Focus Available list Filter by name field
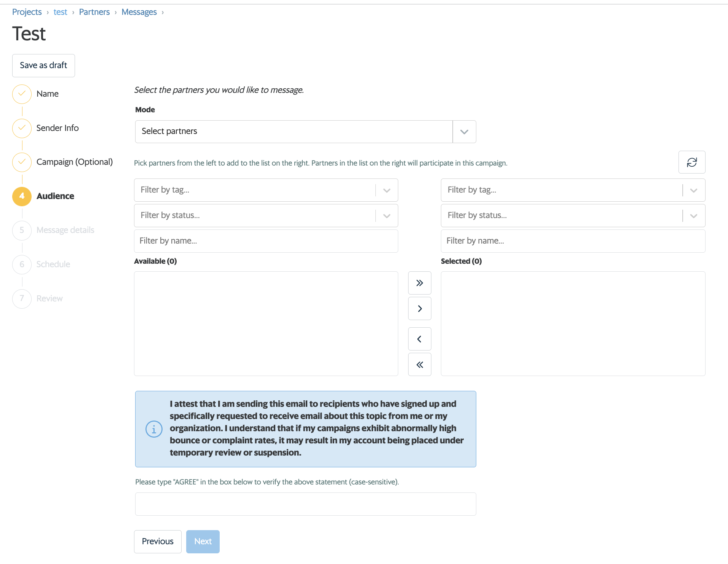The height and width of the screenshot is (564, 728). (x=266, y=241)
